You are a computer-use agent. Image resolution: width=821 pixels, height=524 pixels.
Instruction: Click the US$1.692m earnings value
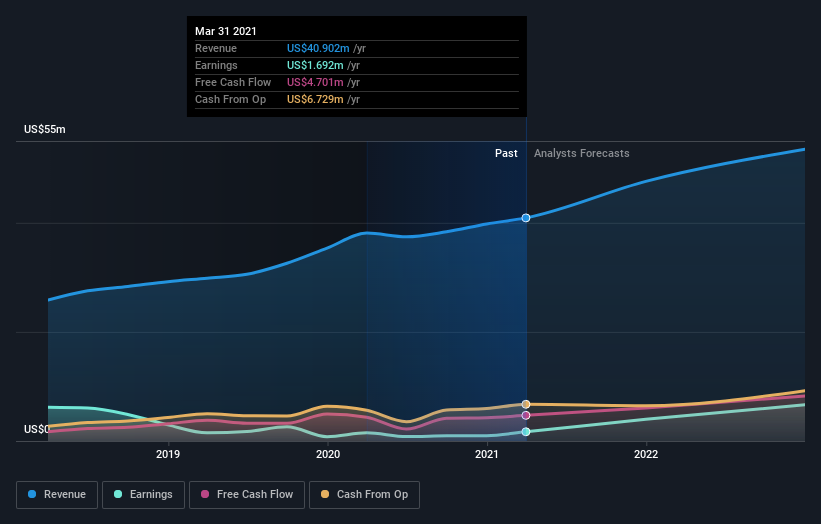coord(315,65)
